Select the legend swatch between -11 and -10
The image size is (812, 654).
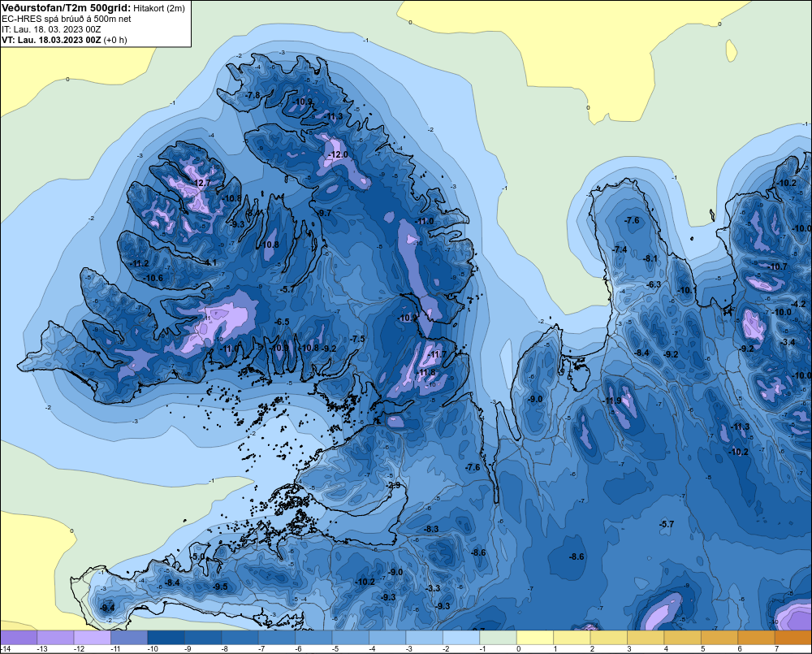tap(129, 638)
